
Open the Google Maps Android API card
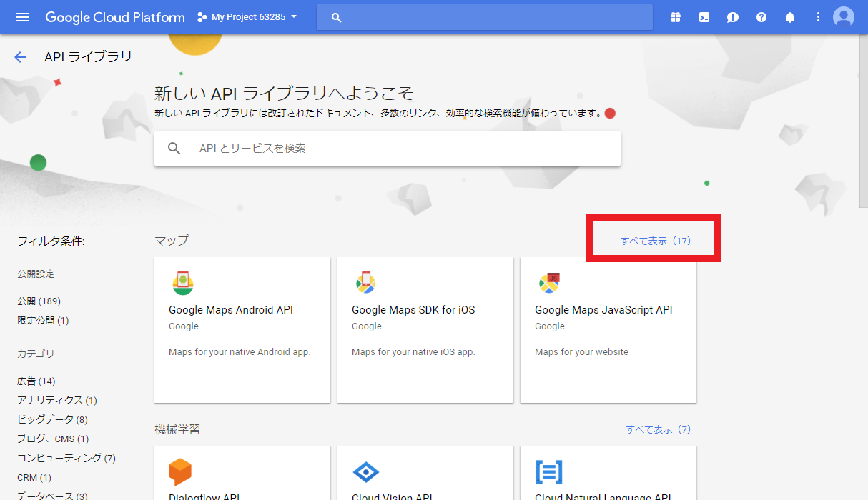242,330
